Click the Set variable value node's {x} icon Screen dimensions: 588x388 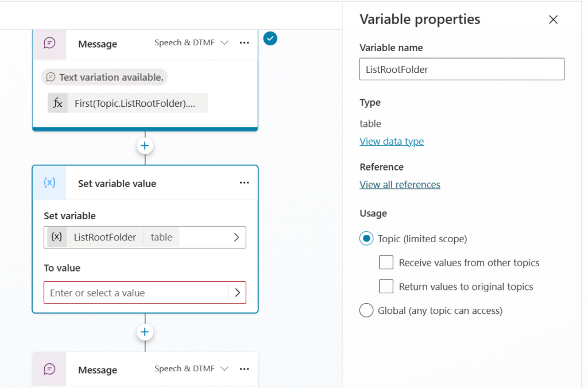pyautogui.click(x=49, y=183)
